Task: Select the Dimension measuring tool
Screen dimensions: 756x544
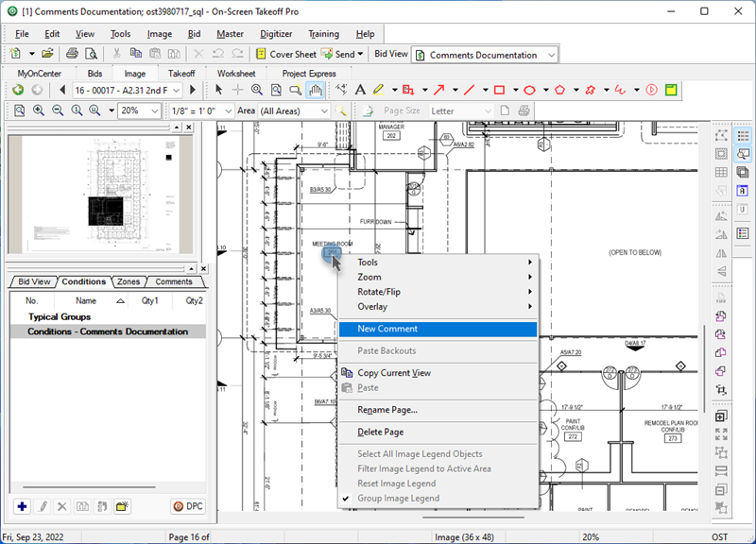Action: pyautogui.click(x=341, y=90)
